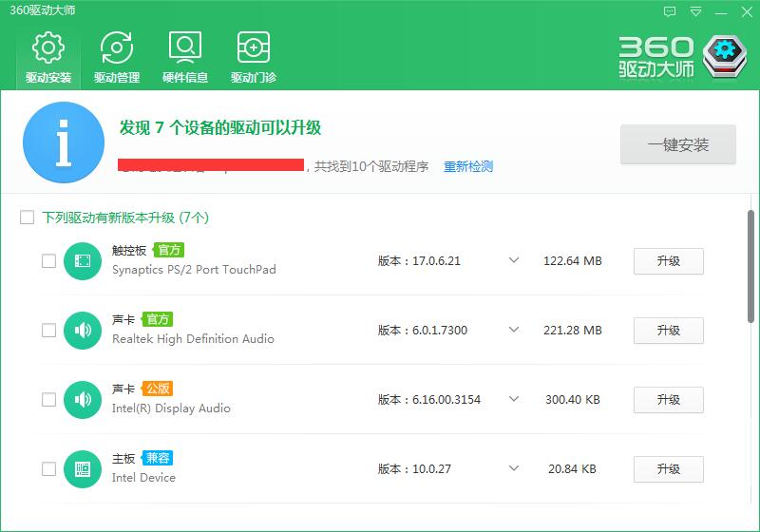Switch to 驱动管理 tab
760x532 pixels.
coord(117,57)
